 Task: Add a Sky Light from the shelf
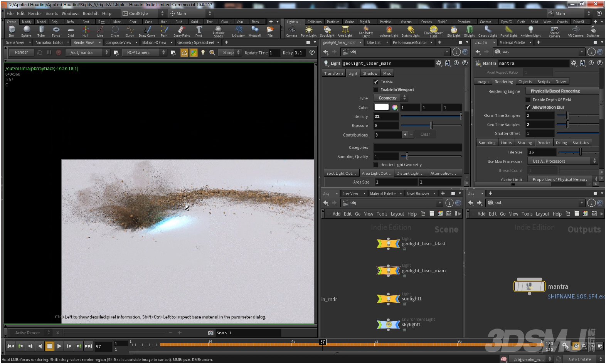(x=454, y=31)
